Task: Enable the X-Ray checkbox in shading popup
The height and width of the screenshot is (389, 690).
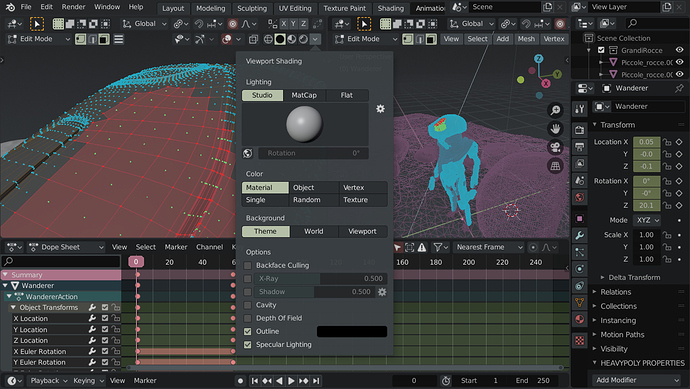Action: pyautogui.click(x=248, y=279)
